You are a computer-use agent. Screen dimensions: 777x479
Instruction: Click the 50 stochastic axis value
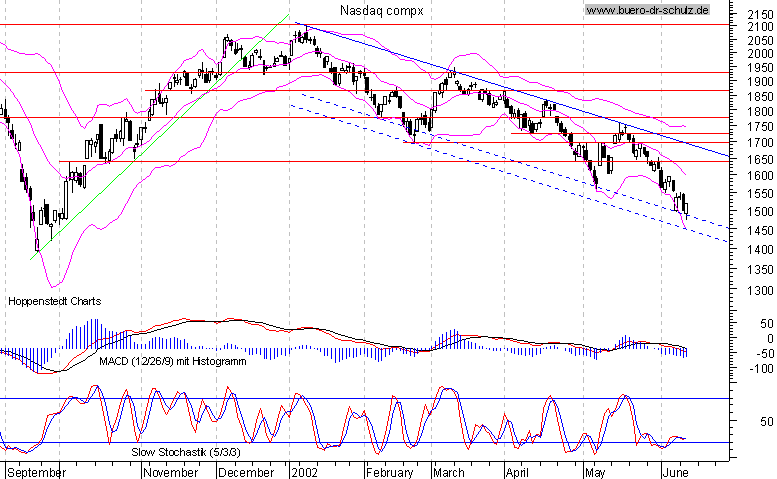(767, 422)
